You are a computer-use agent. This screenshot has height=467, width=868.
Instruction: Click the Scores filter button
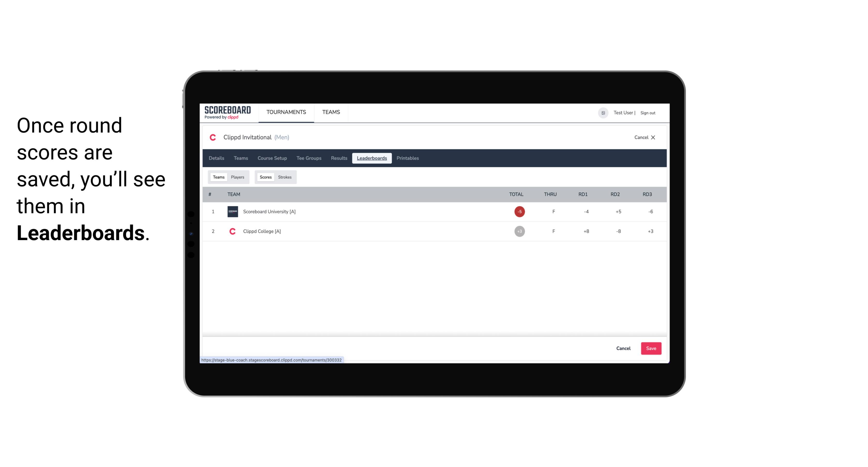[265, 177]
